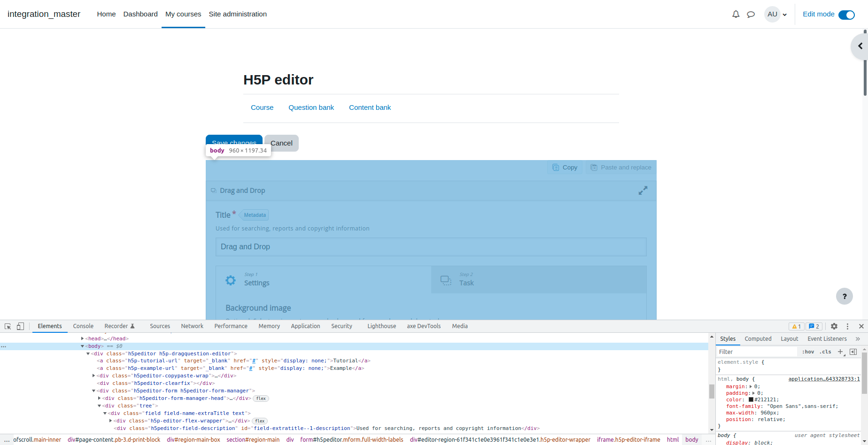Switch to the Lighthouse tab
Viewport: 868px width, 445px height.
[381, 326]
